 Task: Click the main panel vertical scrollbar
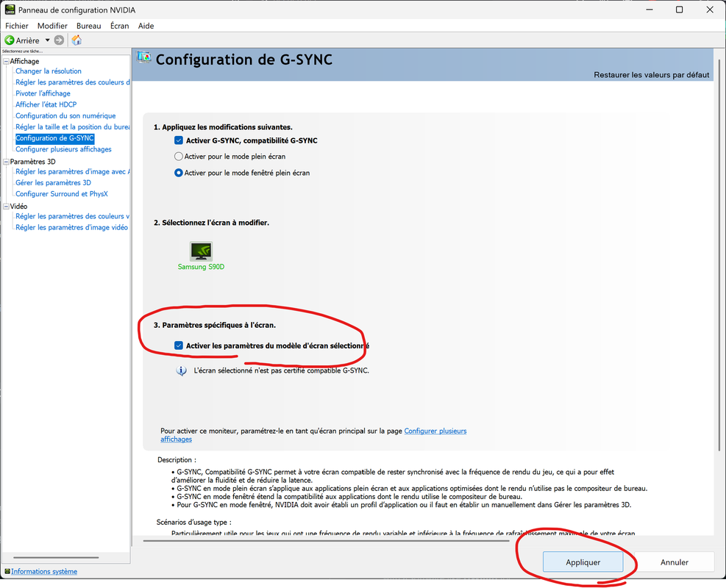click(719, 254)
